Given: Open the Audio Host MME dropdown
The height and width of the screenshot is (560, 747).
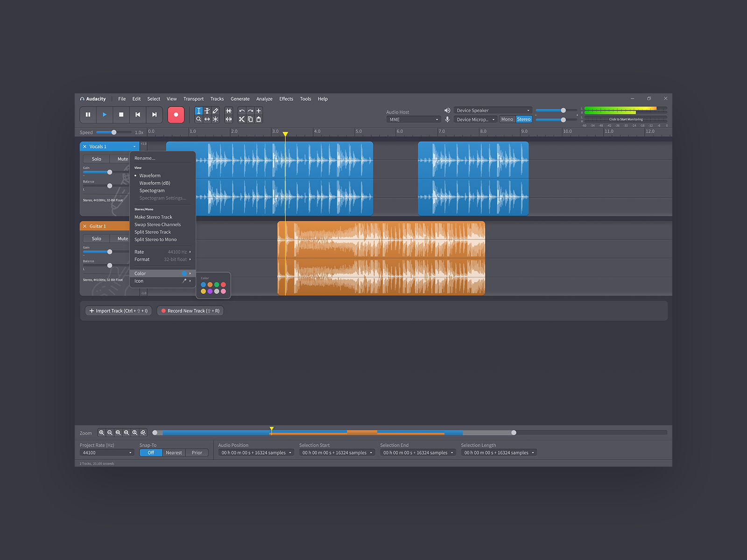Looking at the screenshot, I should click(413, 119).
